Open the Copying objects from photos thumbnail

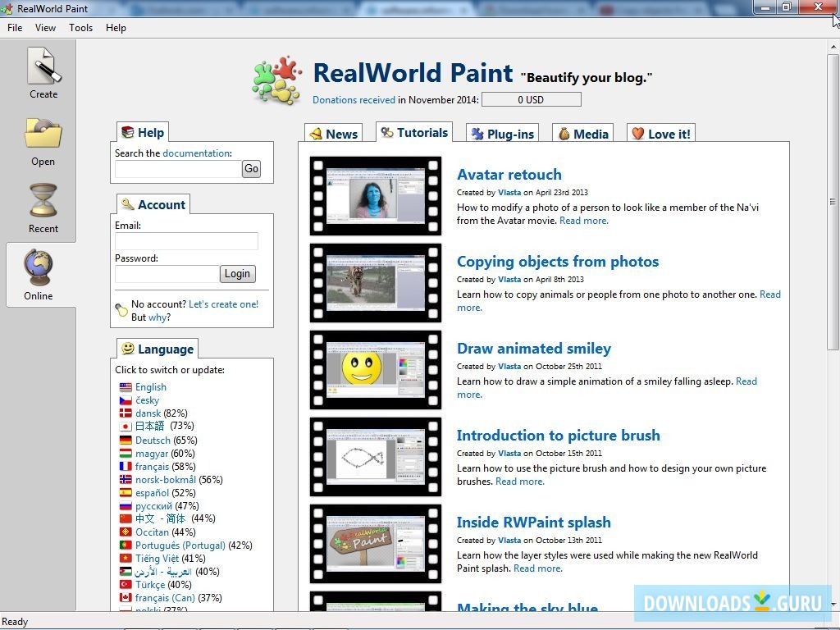(375, 282)
